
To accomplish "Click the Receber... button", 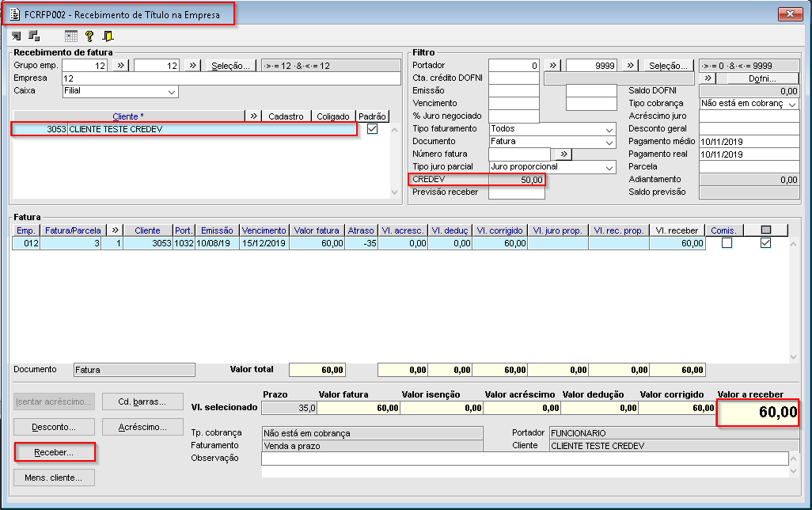I will point(54,452).
